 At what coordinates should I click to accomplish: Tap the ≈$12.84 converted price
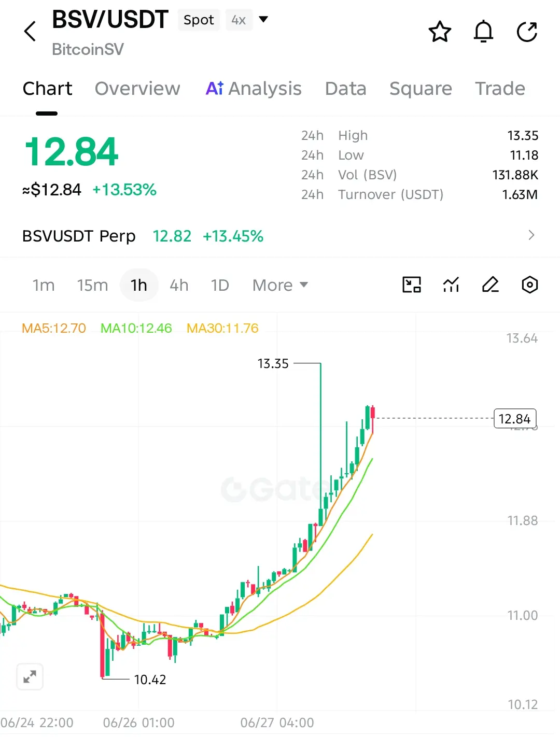(51, 190)
